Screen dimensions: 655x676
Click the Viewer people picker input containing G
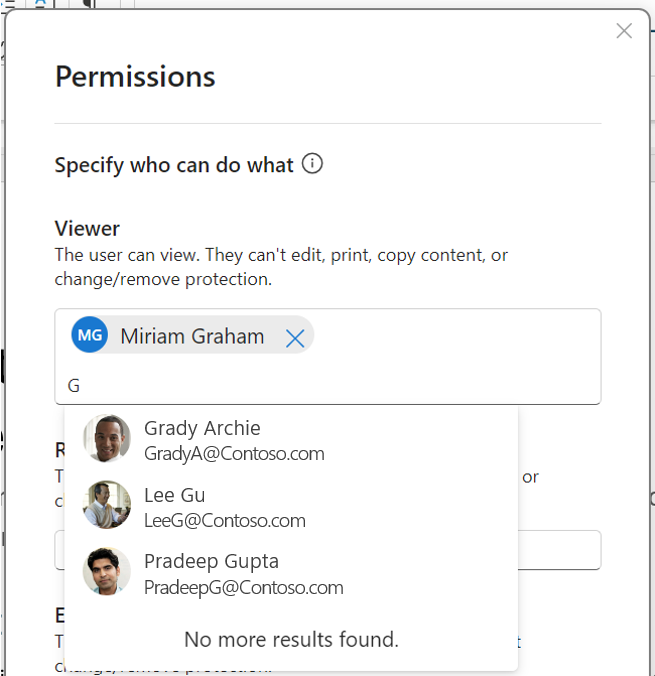[x=330, y=385]
